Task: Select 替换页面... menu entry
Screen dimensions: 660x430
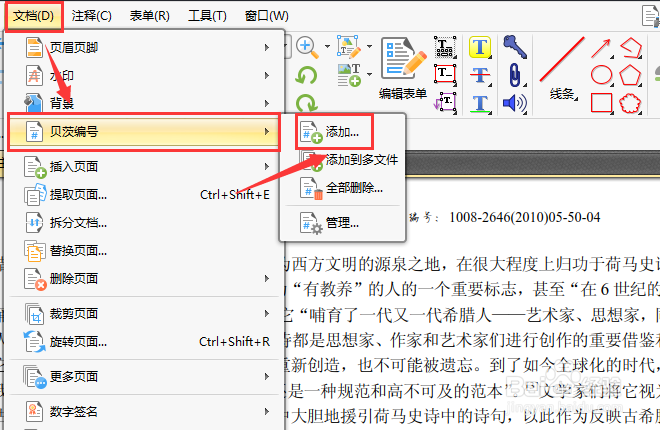Action: (143, 251)
